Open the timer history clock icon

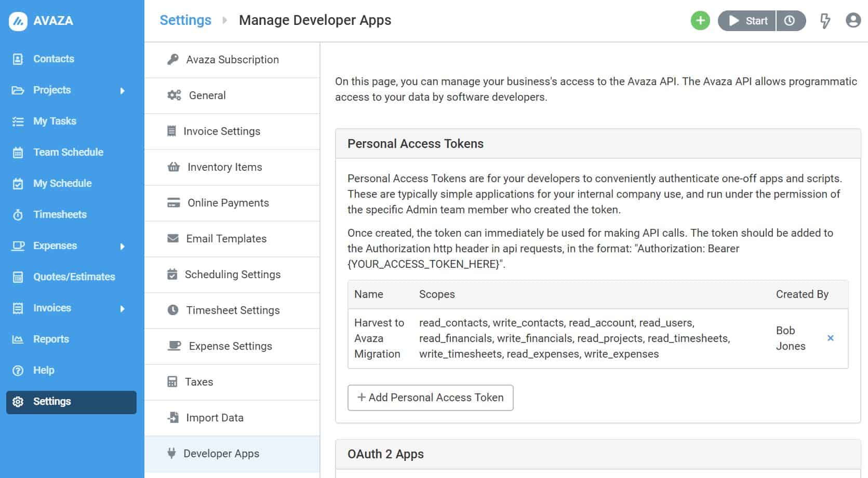[791, 21]
